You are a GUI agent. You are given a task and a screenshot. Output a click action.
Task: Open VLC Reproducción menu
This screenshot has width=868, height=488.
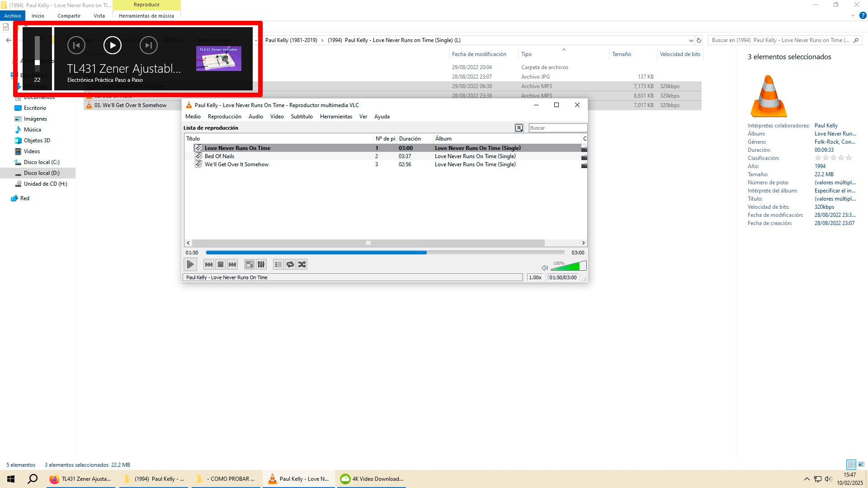[225, 117]
